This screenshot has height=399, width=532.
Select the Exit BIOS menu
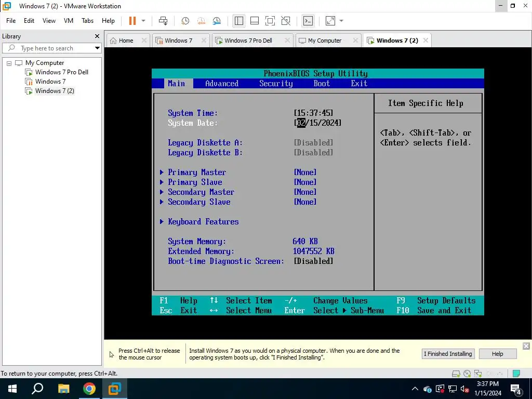[x=359, y=84]
